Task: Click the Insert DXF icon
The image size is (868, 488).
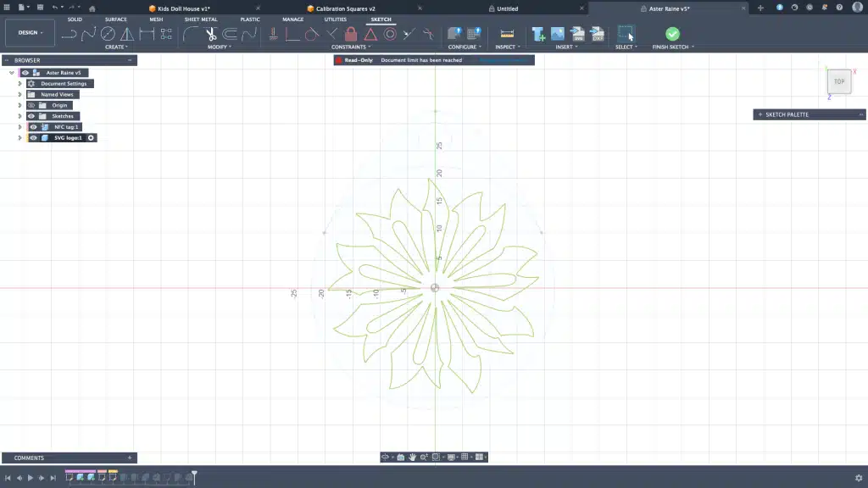Action: [598, 35]
